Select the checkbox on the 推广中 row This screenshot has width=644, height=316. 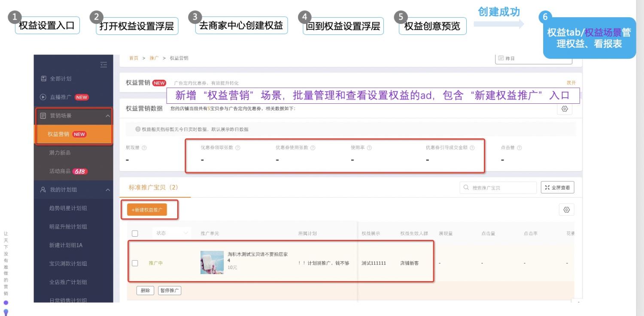[x=135, y=264]
